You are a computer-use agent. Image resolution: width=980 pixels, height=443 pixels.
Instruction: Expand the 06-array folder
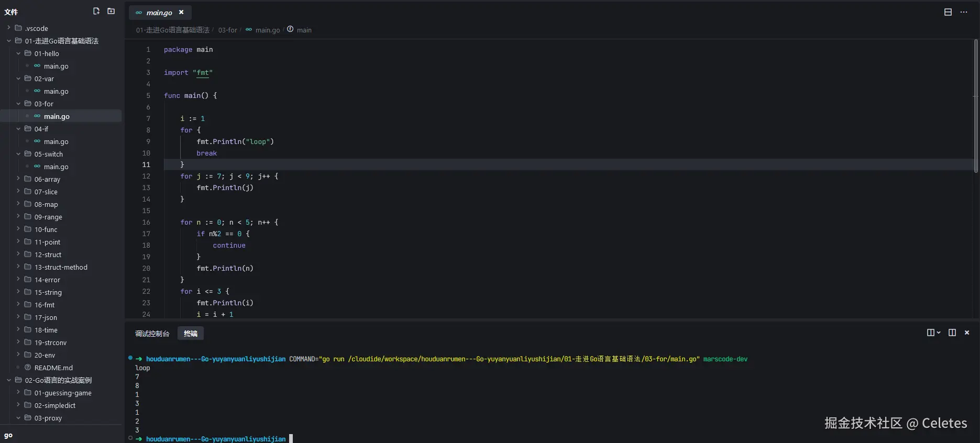[x=18, y=179]
